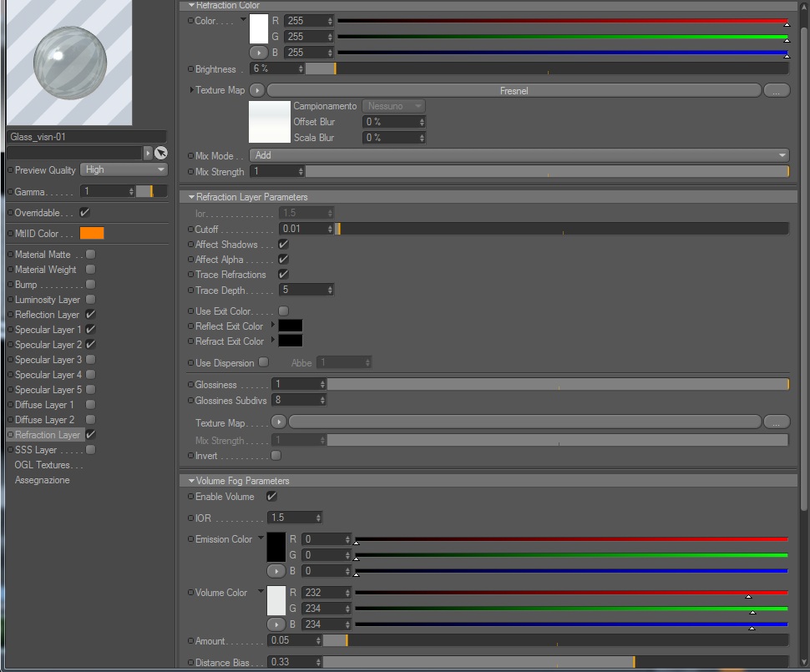Click the arrow button under Volume Color swatch
Screen dimensions: 810x672
point(276,625)
